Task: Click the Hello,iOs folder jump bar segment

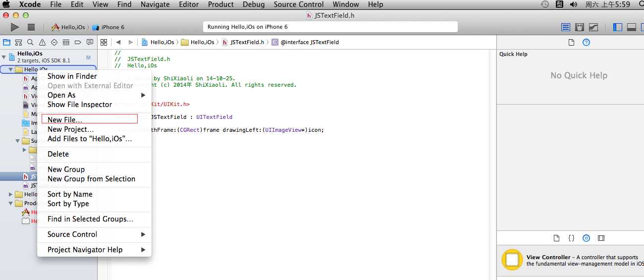Action: click(x=198, y=42)
